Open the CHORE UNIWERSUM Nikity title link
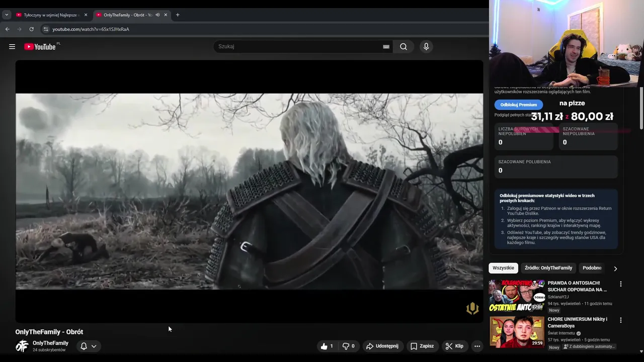Screen dimensions: 644x362 (x=578, y=322)
